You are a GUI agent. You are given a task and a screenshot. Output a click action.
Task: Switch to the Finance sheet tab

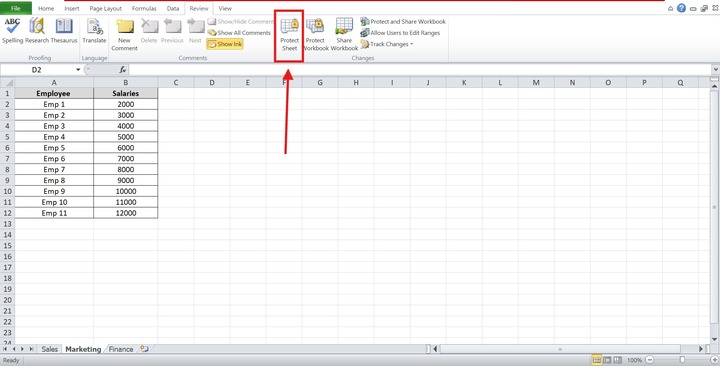point(121,349)
